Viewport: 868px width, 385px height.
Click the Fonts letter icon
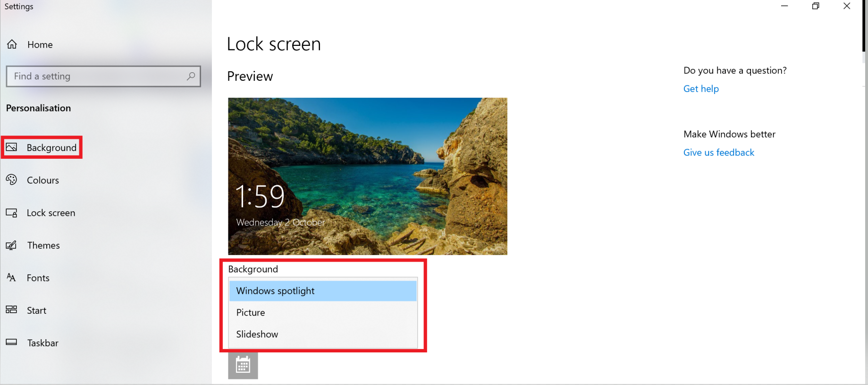pyautogui.click(x=11, y=277)
